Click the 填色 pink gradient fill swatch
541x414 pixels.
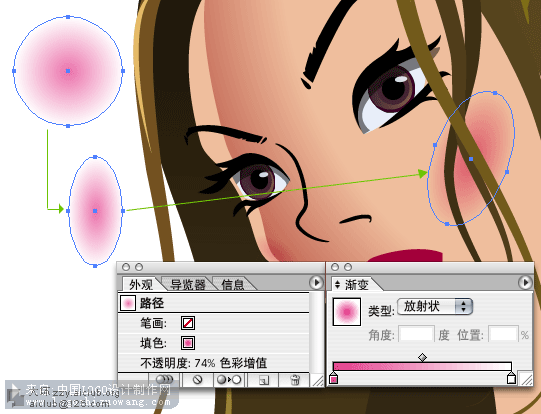tap(188, 343)
